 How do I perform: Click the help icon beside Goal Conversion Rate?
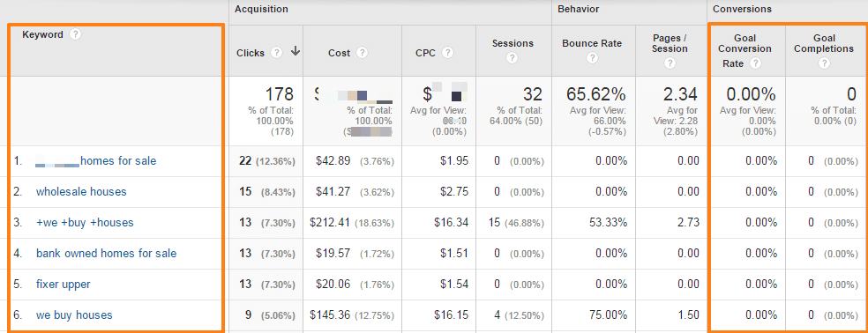click(755, 63)
